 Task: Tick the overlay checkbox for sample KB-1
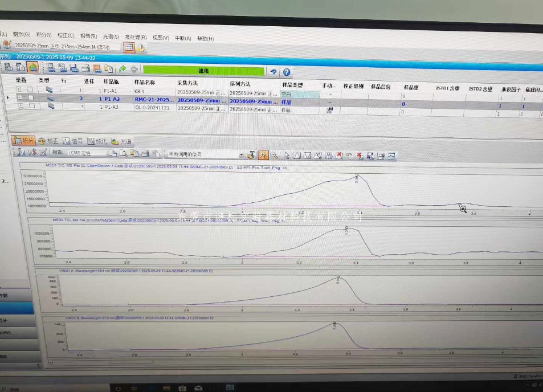pos(31,91)
